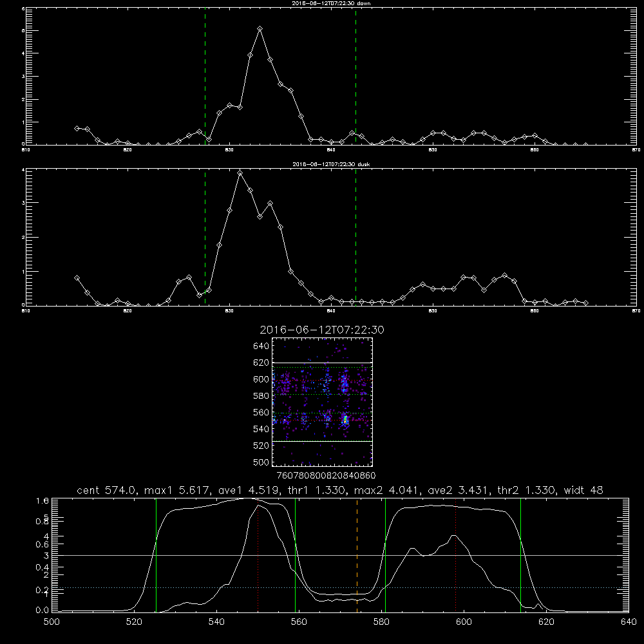
Task: Click the '600' label on the image plot y-axis
Action: pyautogui.click(x=261, y=379)
